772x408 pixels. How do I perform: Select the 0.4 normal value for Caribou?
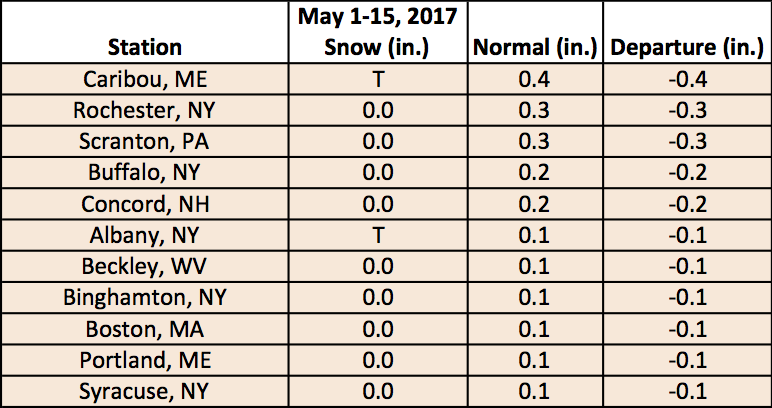coord(534,78)
